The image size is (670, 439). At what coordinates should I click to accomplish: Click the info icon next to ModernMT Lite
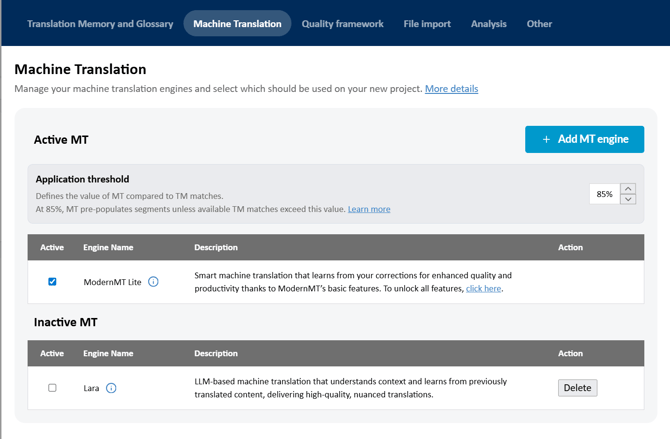[x=153, y=282]
